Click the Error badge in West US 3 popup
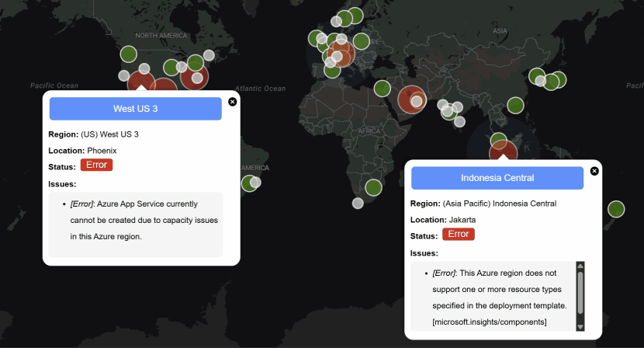The height and width of the screenshot is (348, 644). [96, 165]
